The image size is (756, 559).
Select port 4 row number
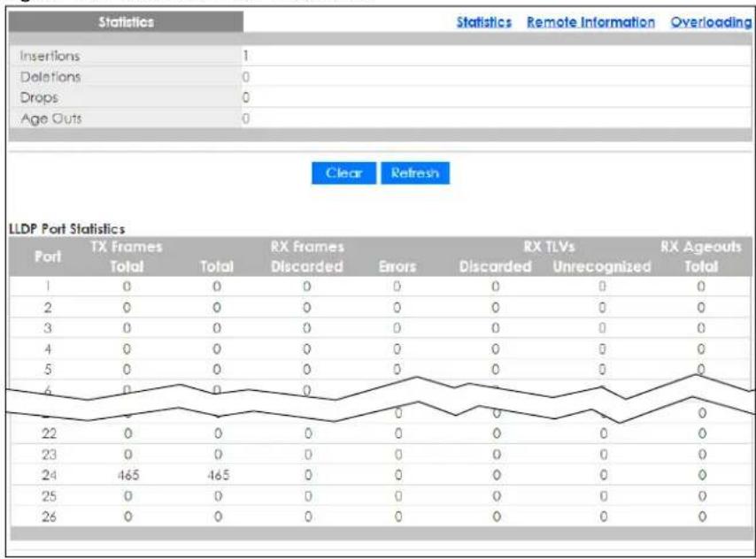pos(48,348)
